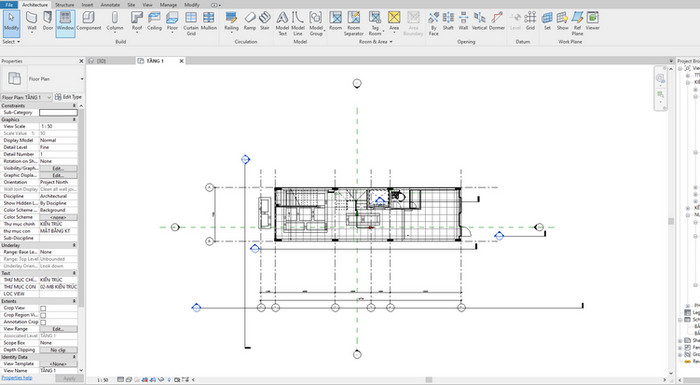Switch to the Insert ribbon tab

(x=88, y=4)
